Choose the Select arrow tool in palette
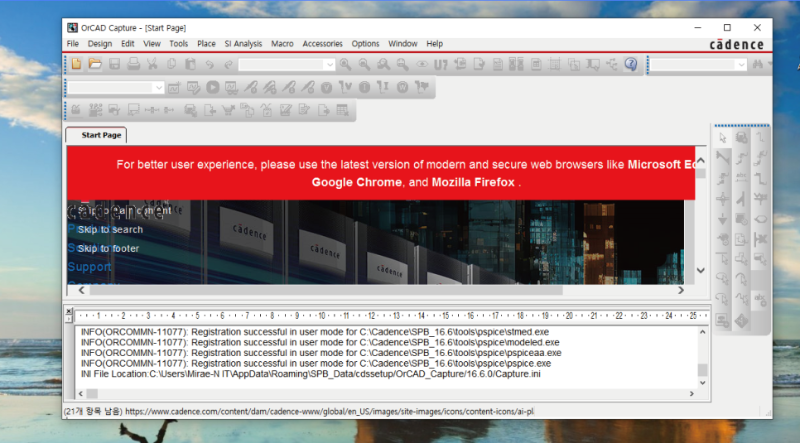The height and width of the screenshot is (443, 800). [x=722, y=138]
